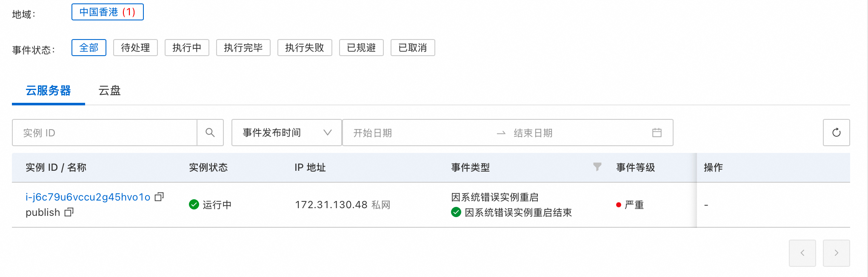The image size is (868, 277).
Task: Open the 事件发布时间 dropdown
Action: click(286, 133)
